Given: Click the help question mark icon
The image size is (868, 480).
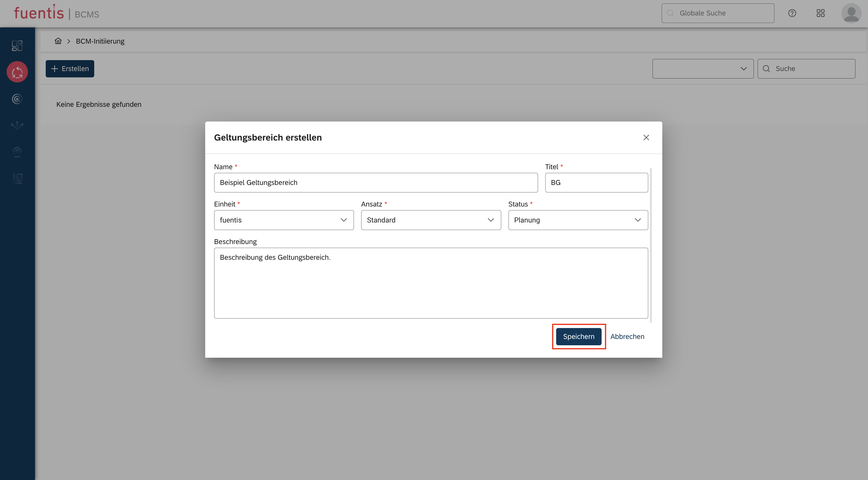Looking at the screenshot, I should click(792, 13).
